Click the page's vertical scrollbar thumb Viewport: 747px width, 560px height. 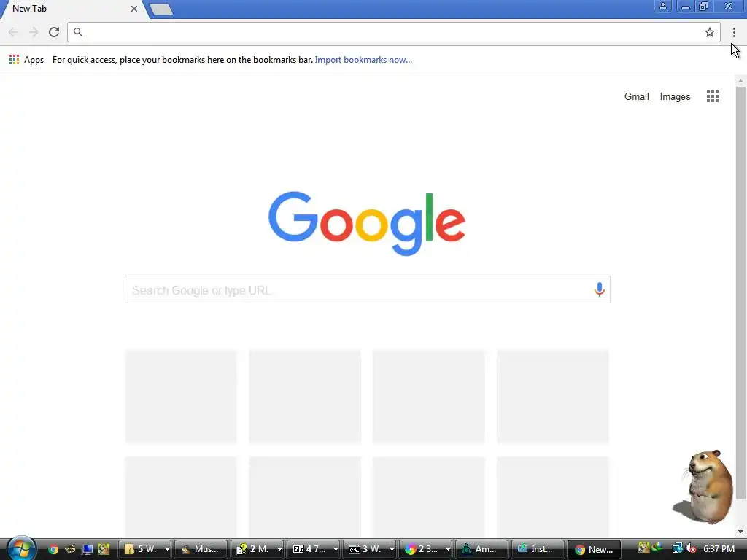(740, 293)
